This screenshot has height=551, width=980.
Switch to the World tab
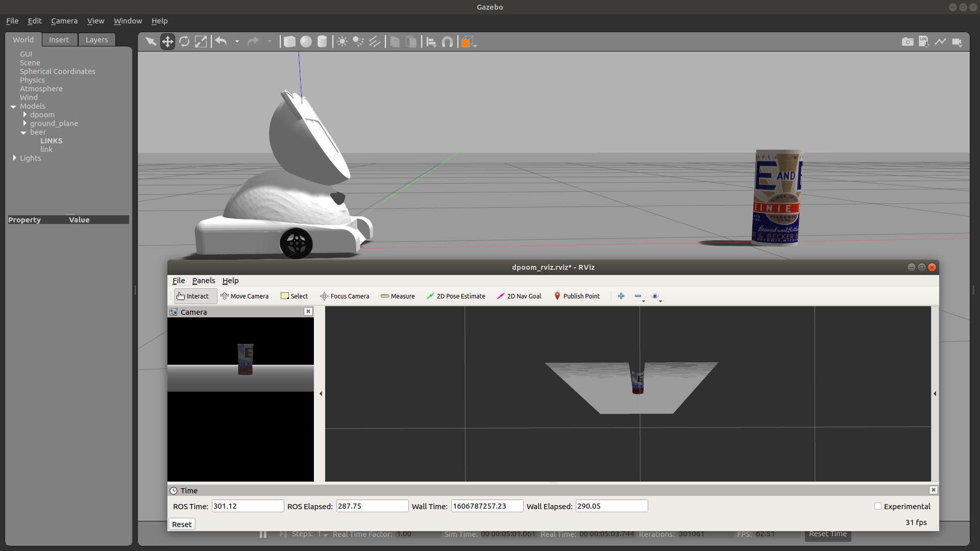tap(23, 40)
